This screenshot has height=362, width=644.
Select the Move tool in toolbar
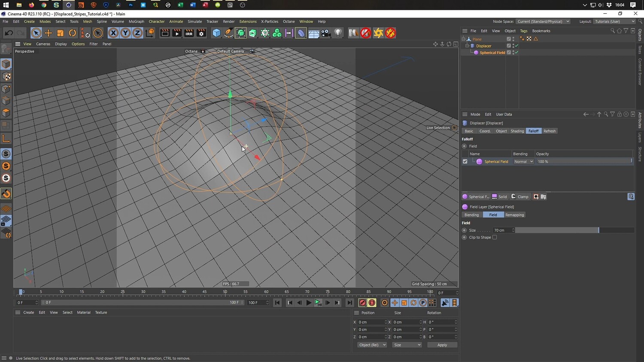tap(48, 33)
